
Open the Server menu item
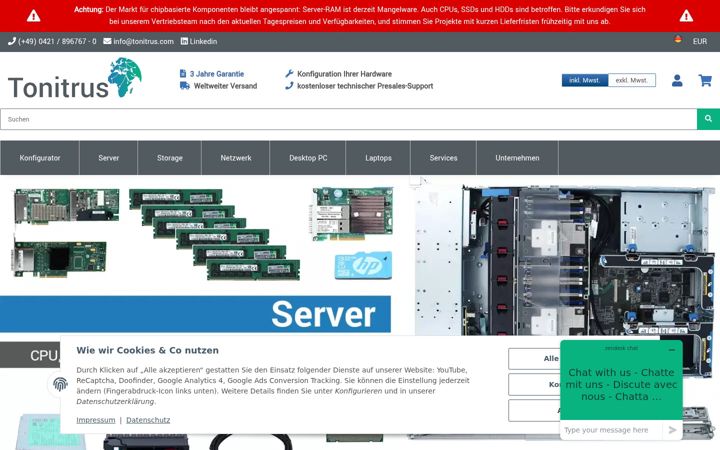[x=108, y=158]
